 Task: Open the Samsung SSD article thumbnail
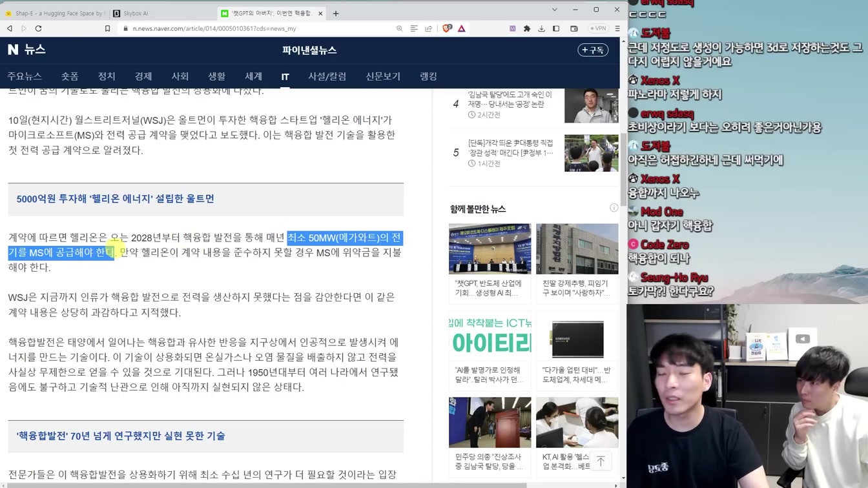[x=577, y=336]
